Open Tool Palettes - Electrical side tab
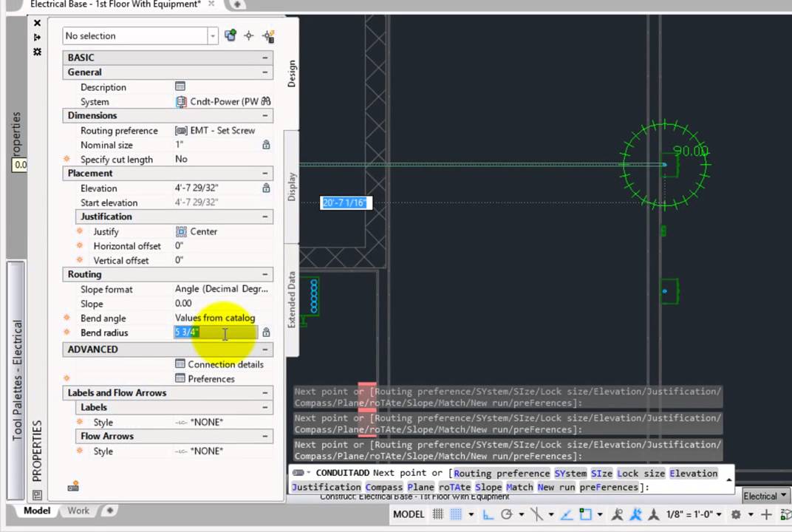Viewport: 792px width, 532px height. (x=17, y=380)
